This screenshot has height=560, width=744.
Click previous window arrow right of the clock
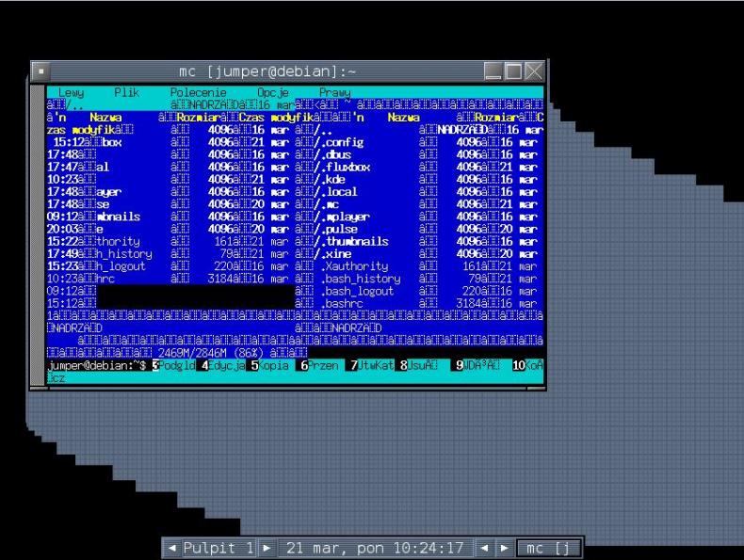pyautogui.click(x=488, y=548)
